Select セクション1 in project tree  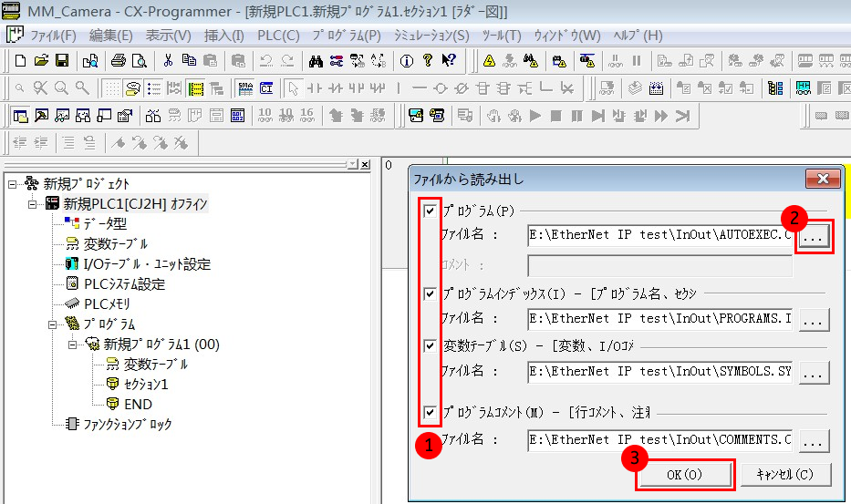(x=146, y=385)
